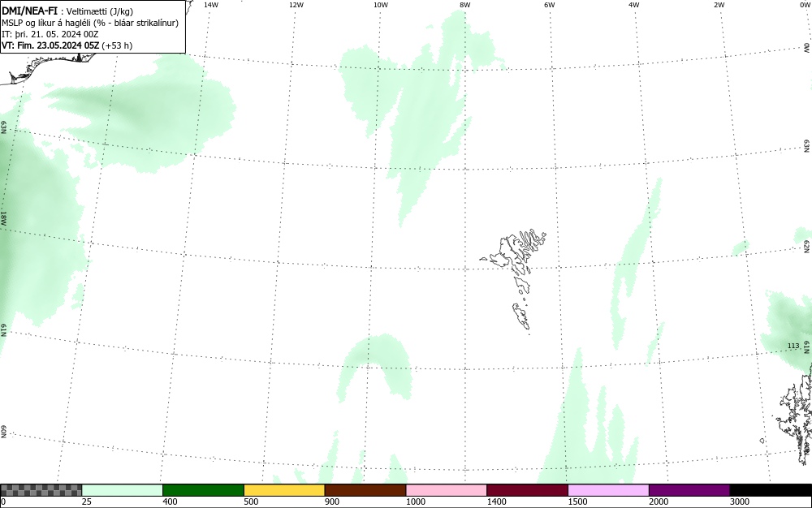This screenshot has width=812, height=508.
Task: Click the "10W" longitude label
Action: tap(381, 5)
